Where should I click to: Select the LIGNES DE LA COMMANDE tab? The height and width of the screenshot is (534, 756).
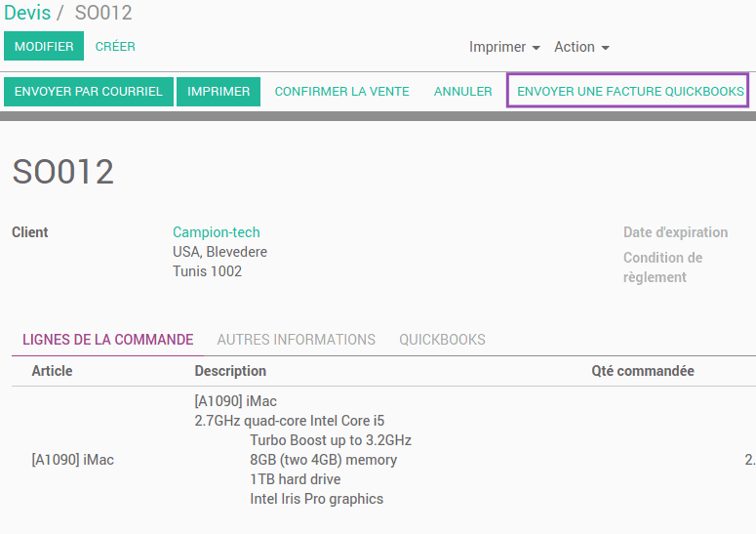[x=107, y=340]
